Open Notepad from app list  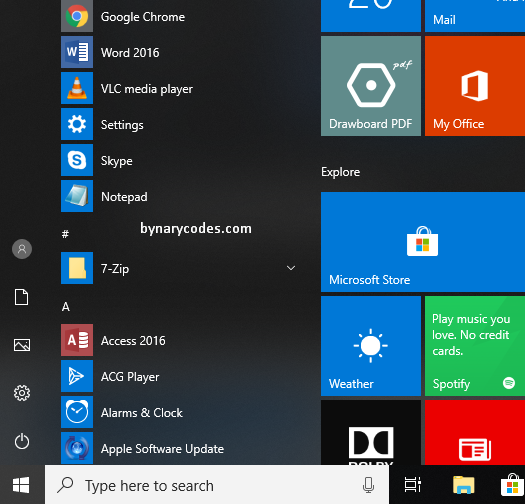[181, 196]
